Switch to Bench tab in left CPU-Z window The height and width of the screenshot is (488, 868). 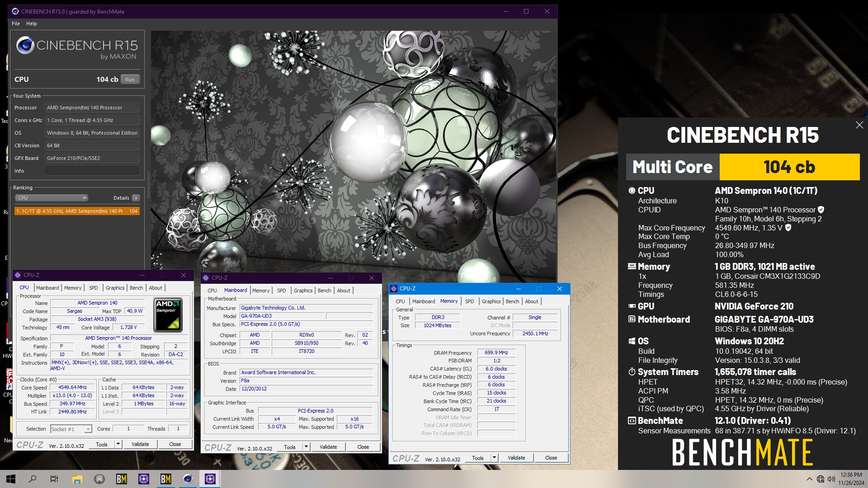click(136, 288)
